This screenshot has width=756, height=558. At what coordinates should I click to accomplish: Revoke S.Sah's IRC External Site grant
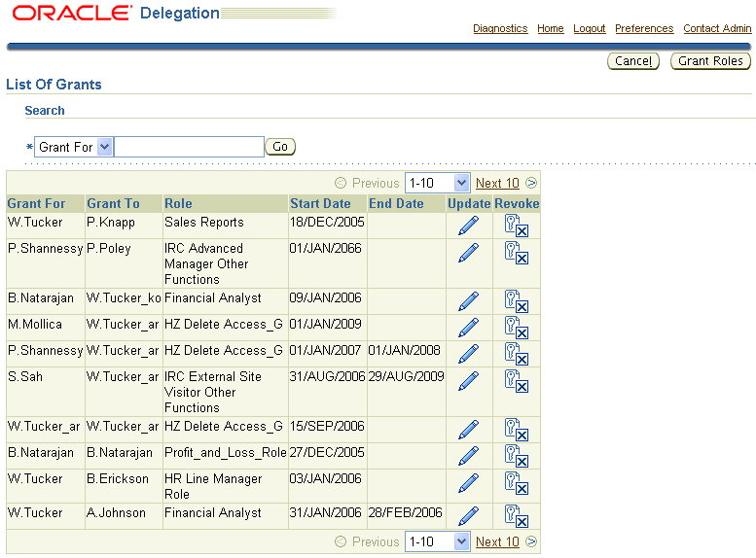[x=517, y=381]
